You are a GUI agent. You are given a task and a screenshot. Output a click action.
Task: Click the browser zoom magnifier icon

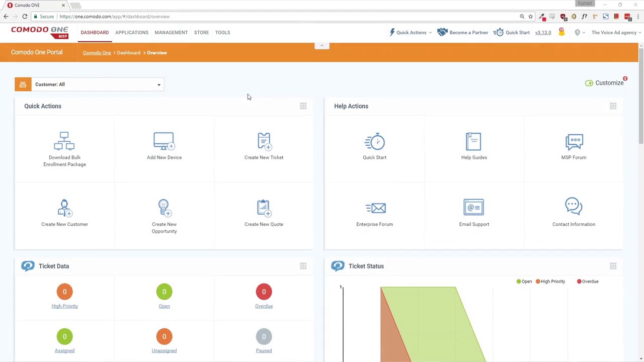522,17
